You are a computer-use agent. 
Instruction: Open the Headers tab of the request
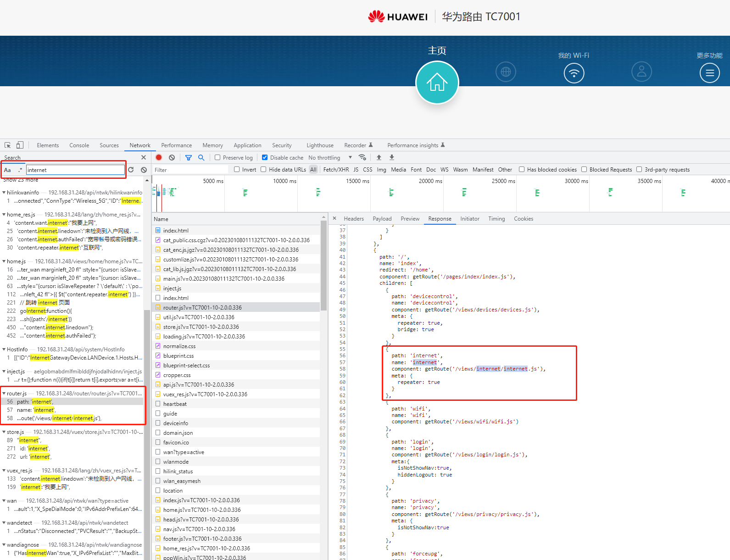pos(354,218)
